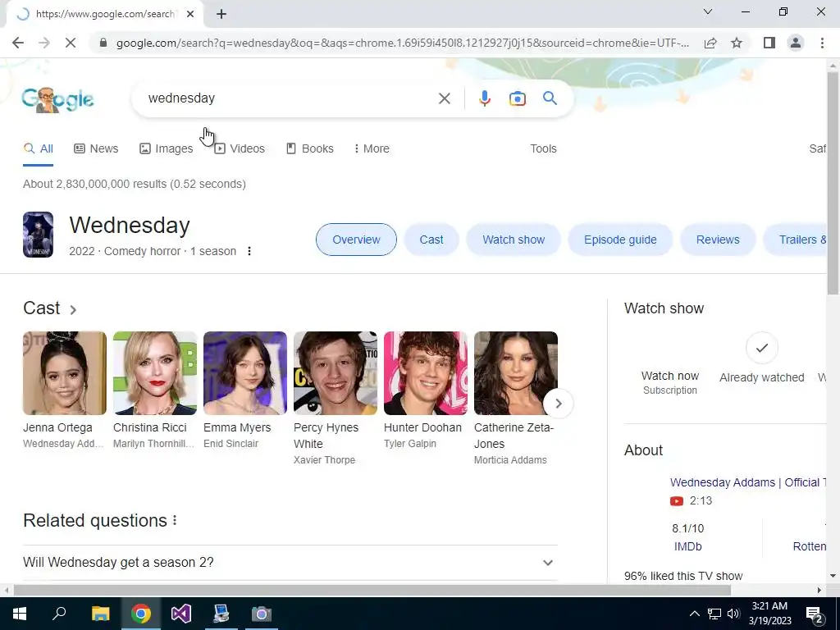Open the volume control in the tray

tap(733, 614)
